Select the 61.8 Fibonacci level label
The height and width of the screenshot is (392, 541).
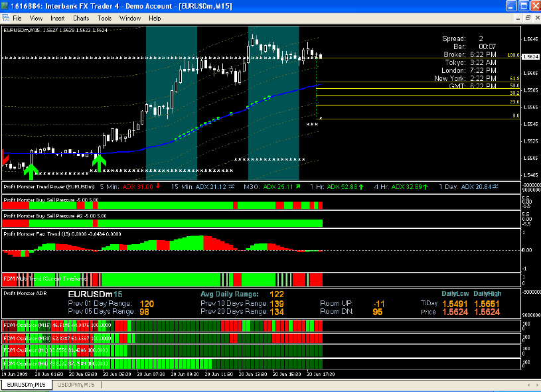point(514,79)
